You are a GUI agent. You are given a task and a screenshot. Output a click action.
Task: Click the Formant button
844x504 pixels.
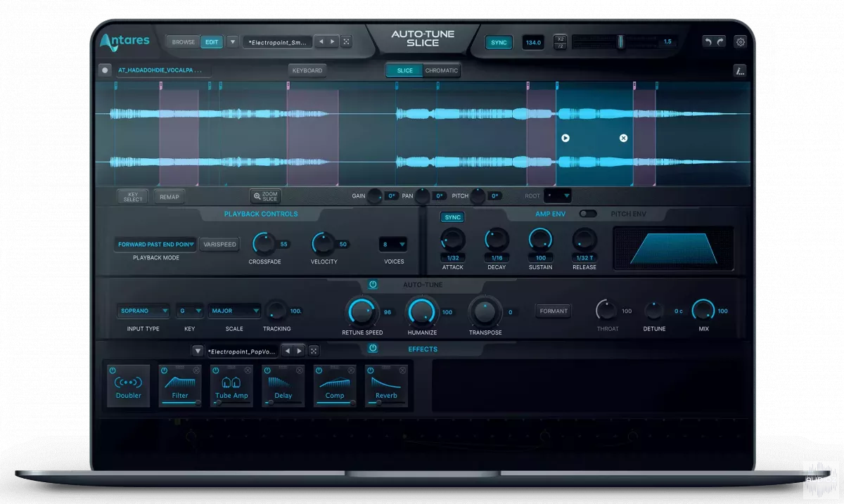click(553, 311)
